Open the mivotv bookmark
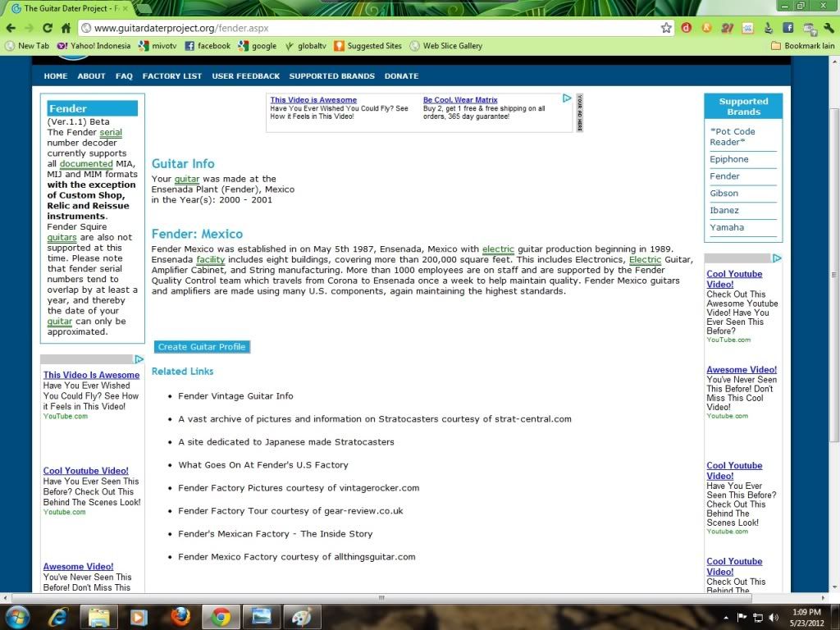Screen dimensions: 840x630 (x=157, y=46)
